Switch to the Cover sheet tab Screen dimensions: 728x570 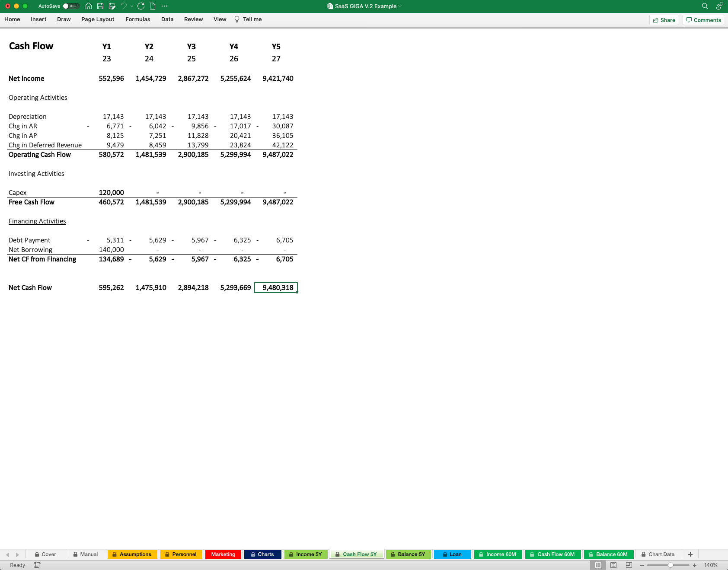(x=45, y=554)
